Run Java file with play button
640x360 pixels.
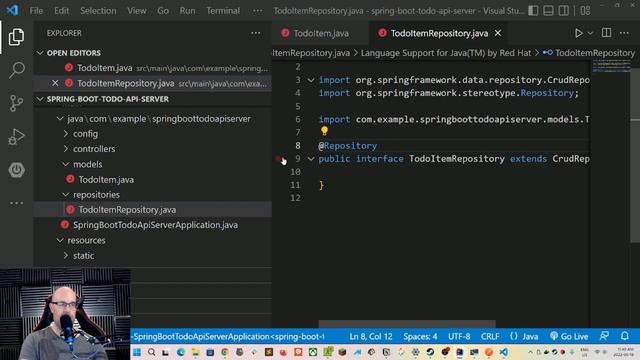(578, 33)
